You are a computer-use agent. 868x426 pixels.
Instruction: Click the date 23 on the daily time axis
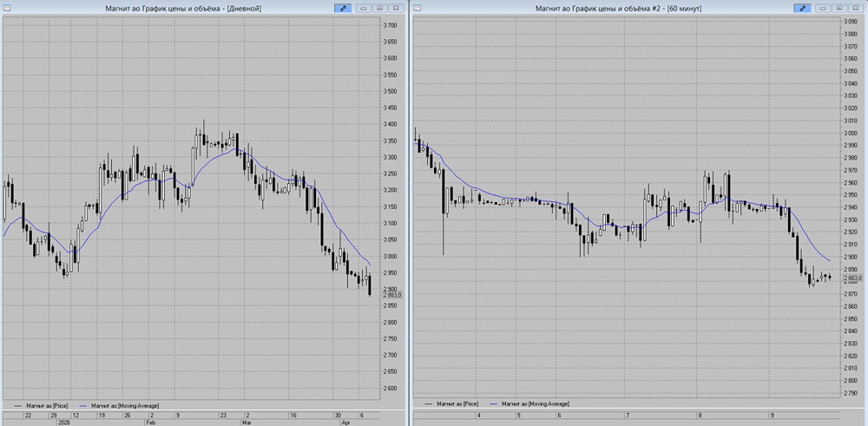pyautogui.click(x=224, y=415)
